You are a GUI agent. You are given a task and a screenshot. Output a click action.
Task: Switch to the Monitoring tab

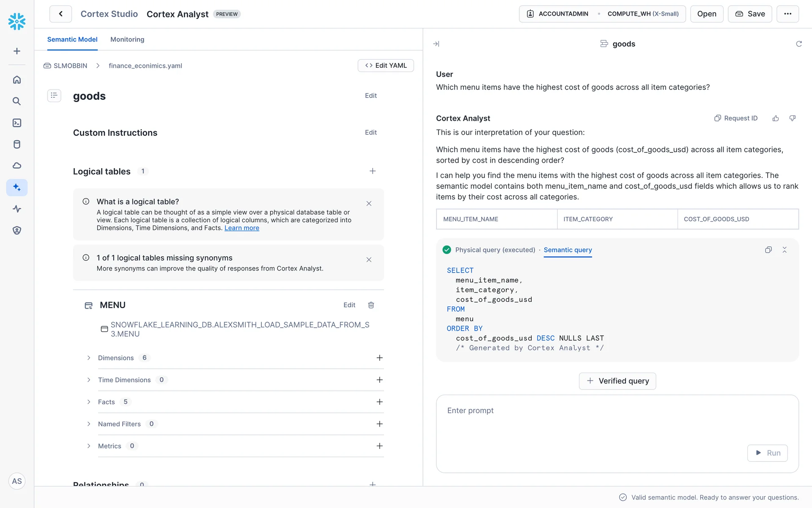pos(127,39)
